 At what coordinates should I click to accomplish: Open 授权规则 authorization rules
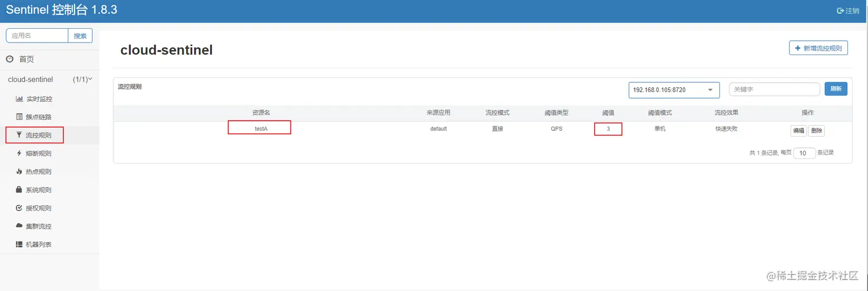tap(39, 208)
